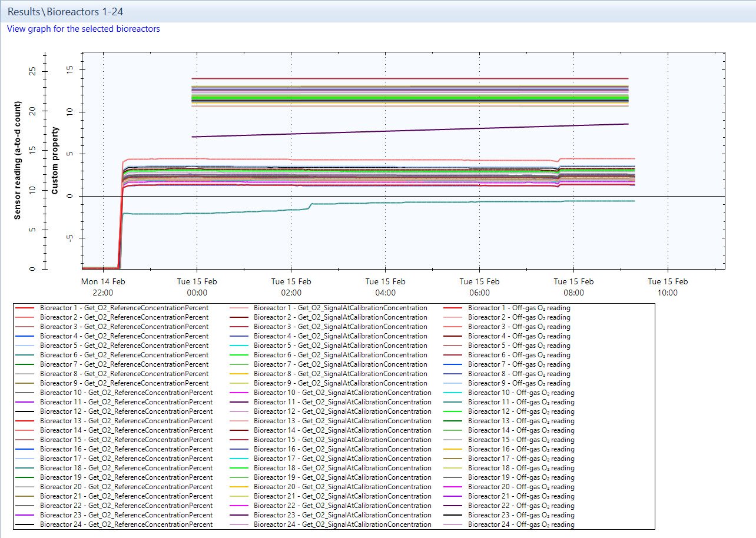
Task: Click the Tue 15 Feb 04:00 time label
Action: tap(385, 287)
